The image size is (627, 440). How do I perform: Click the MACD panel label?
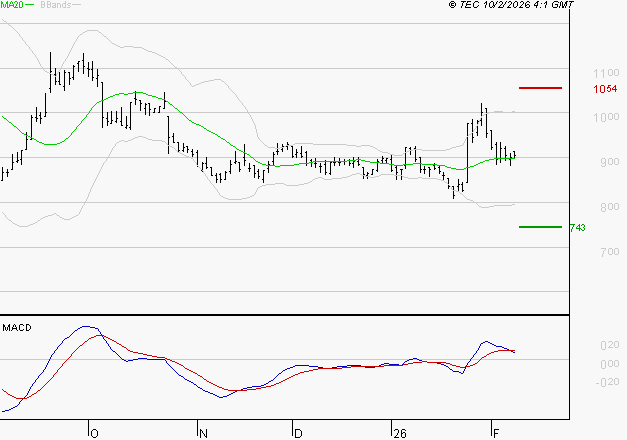pyautogui.click(x=17, y=328)
